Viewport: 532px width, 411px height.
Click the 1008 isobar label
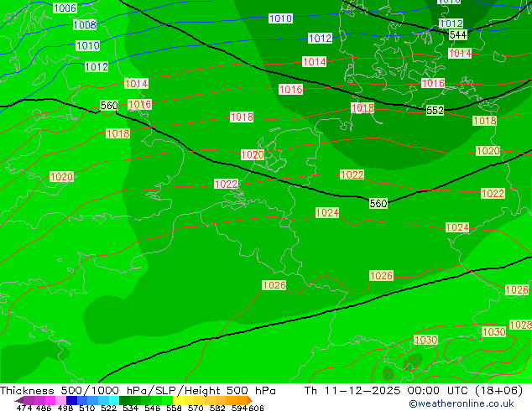[x=85, y=24]
